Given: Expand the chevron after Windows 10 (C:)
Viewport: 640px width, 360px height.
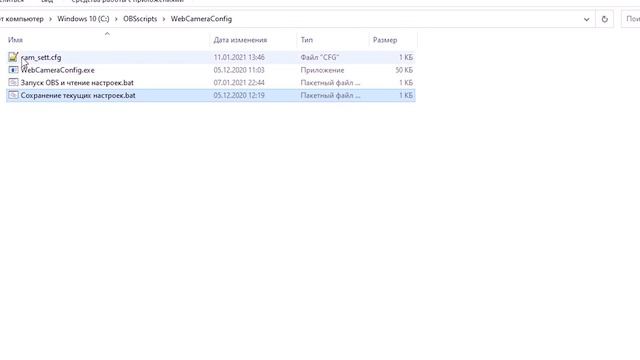Looking at the screenshot, I should point(116,19).
